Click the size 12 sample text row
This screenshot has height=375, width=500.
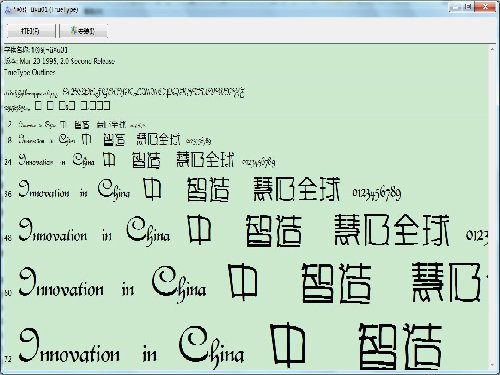(x=77, y=125)
